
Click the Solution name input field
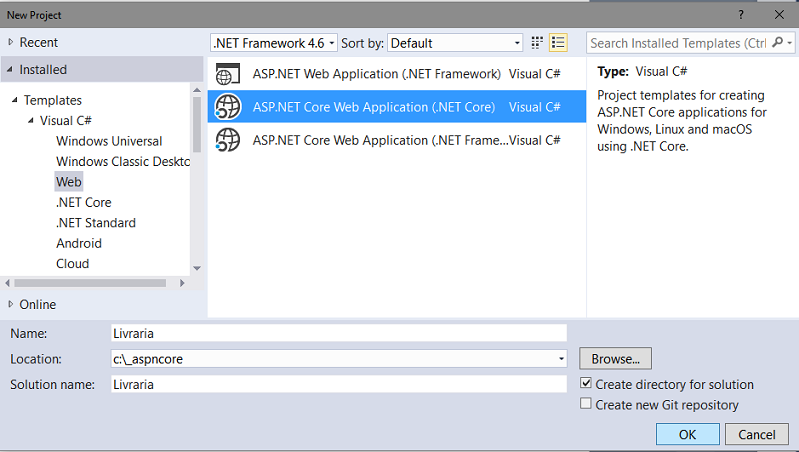coord(339,384)
